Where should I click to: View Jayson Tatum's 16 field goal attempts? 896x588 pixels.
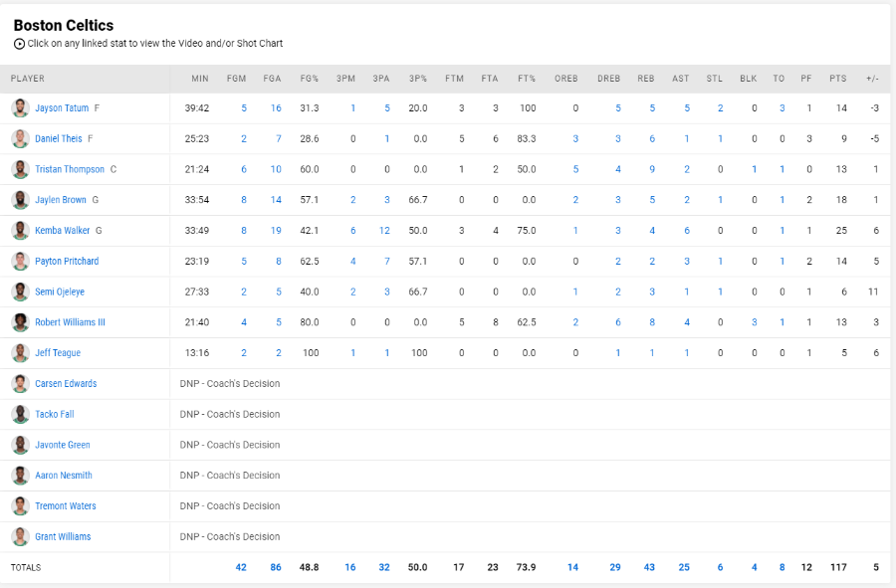click(x=276, y=107)
